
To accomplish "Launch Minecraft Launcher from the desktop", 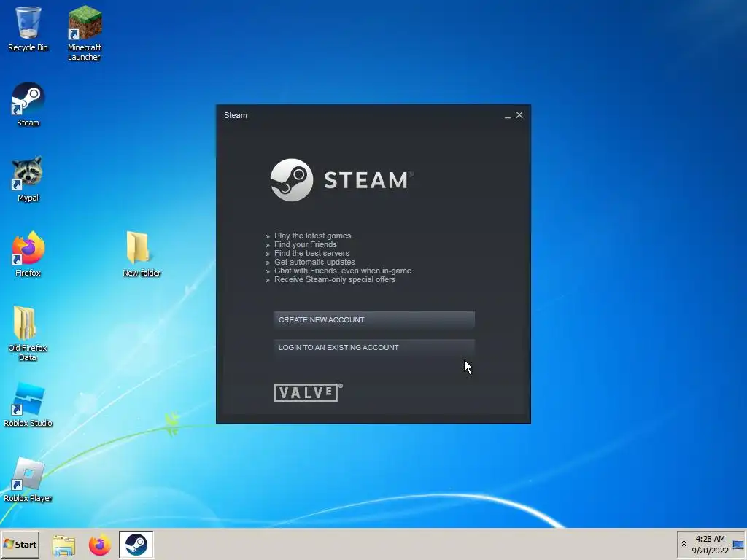I will (85, 32).
